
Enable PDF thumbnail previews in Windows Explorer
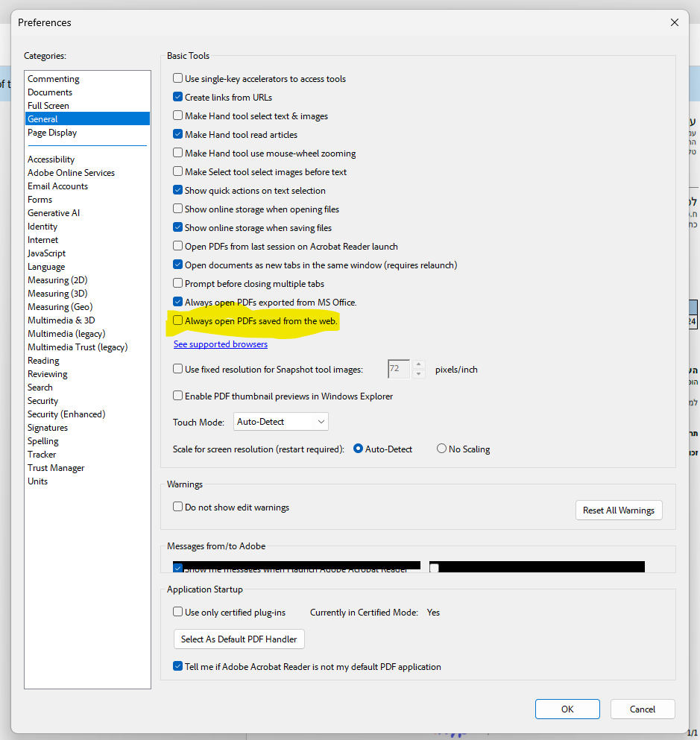177,396
